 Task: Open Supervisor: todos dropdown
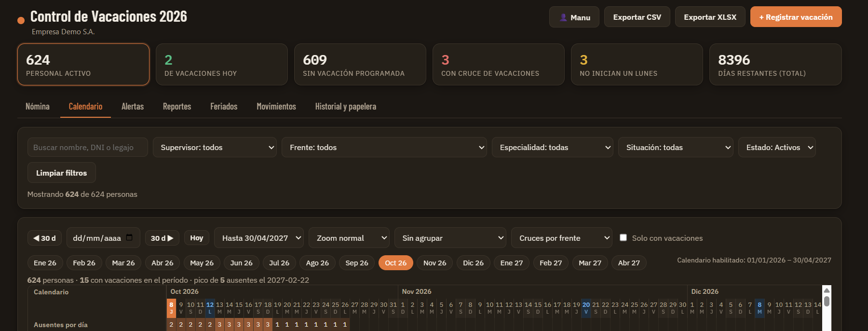(x=215, y=147)
